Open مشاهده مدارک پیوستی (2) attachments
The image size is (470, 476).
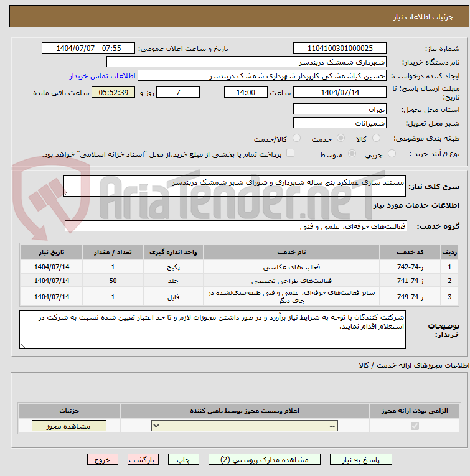264,460
